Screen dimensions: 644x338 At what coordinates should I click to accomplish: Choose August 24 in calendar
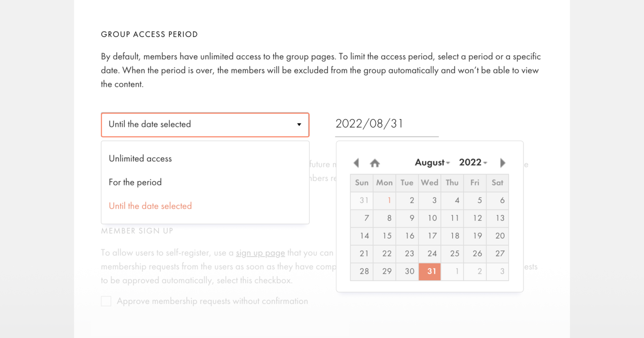[430, 253]
